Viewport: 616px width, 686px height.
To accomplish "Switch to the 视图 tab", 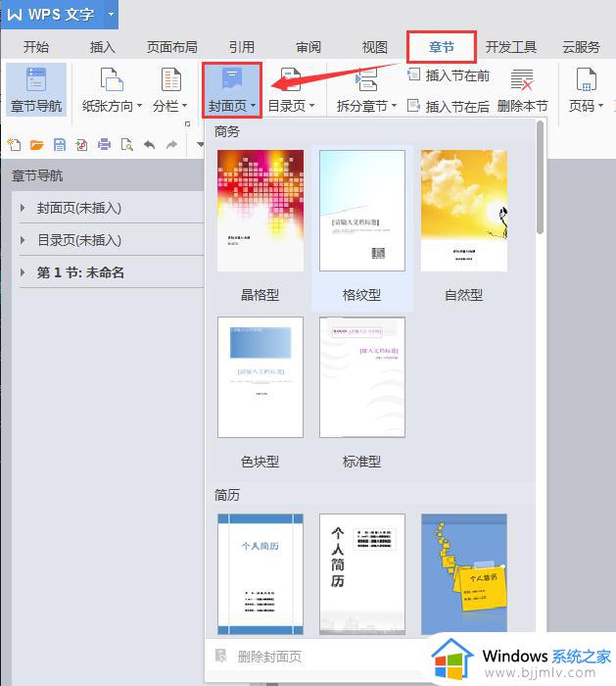I will 375,47.
